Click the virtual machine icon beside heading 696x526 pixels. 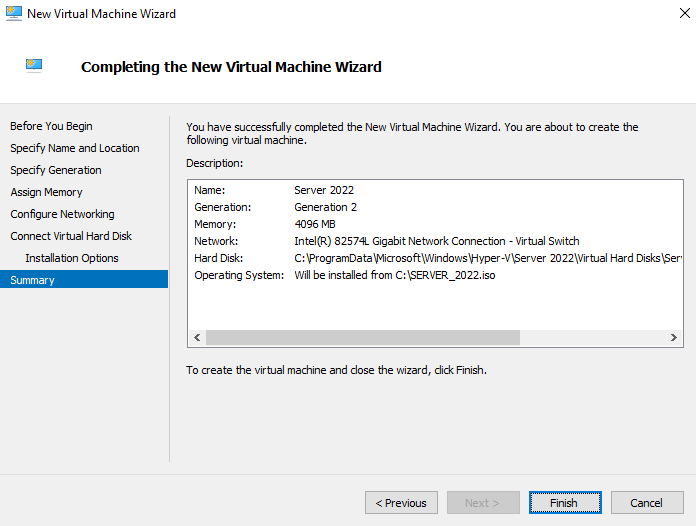click(x=34, y=65)
